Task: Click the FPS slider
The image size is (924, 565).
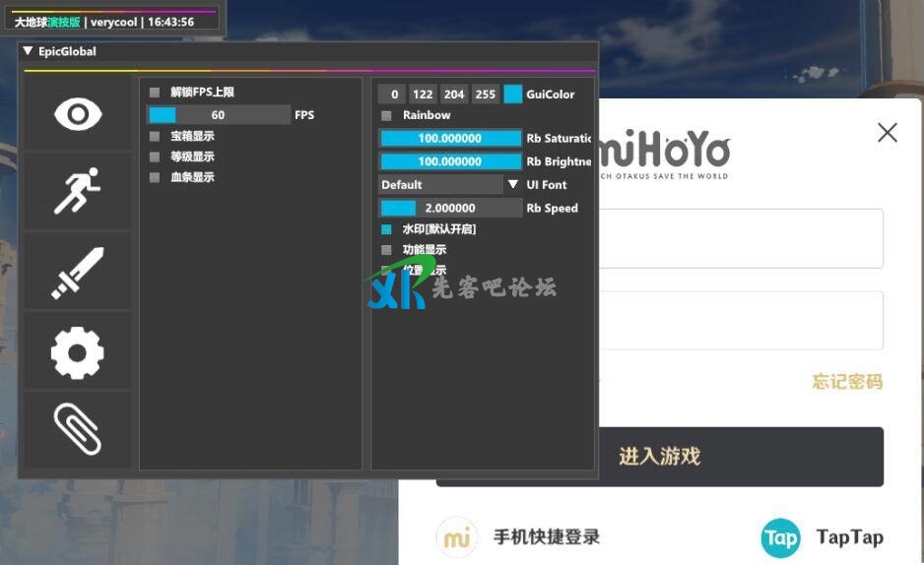Action: point(218,115)
